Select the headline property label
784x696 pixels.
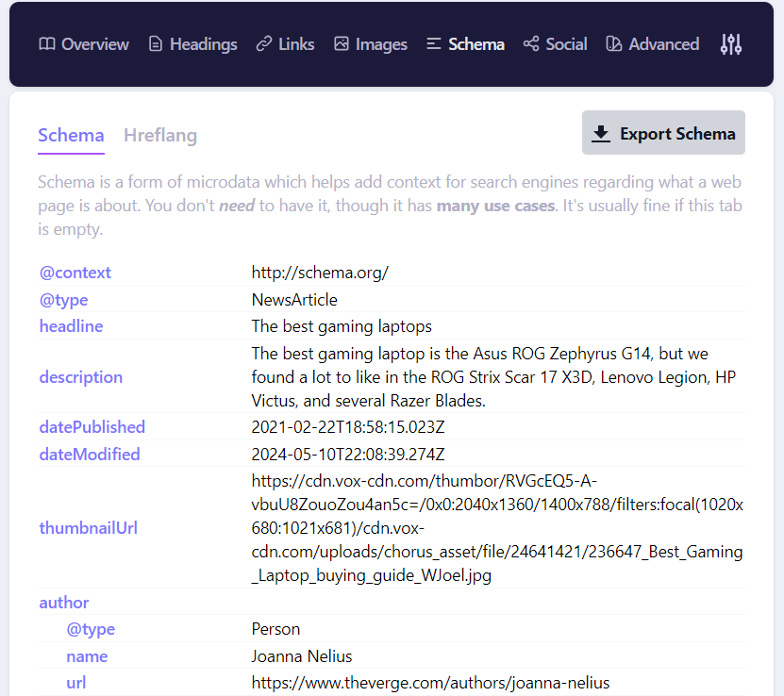72,326
